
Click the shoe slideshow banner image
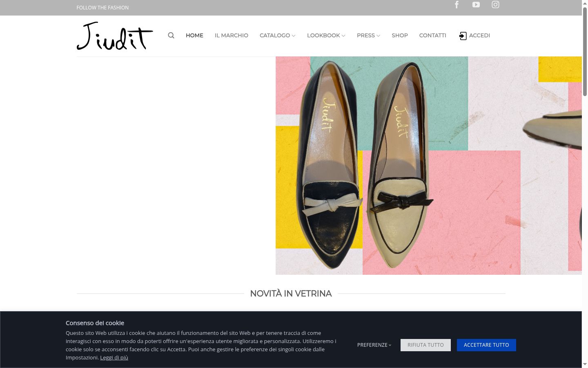[429, 166]
